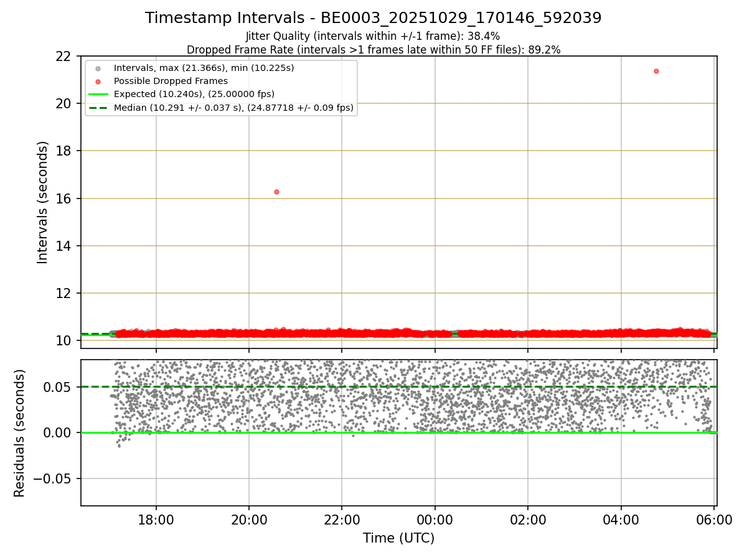This screenshot has width=747, height=560.
Task: Click the solid green line legend sample
Action: (98, 95)
